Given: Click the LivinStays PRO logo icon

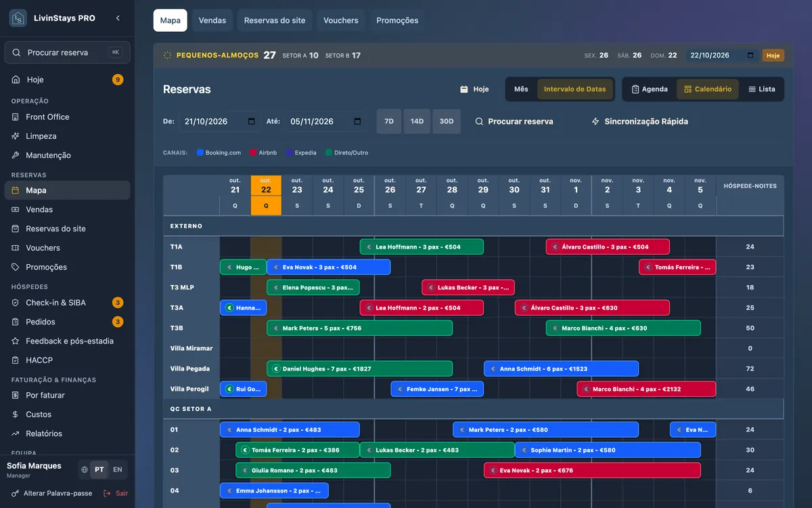Looking at the screenshot, I should tap(18, 18).
